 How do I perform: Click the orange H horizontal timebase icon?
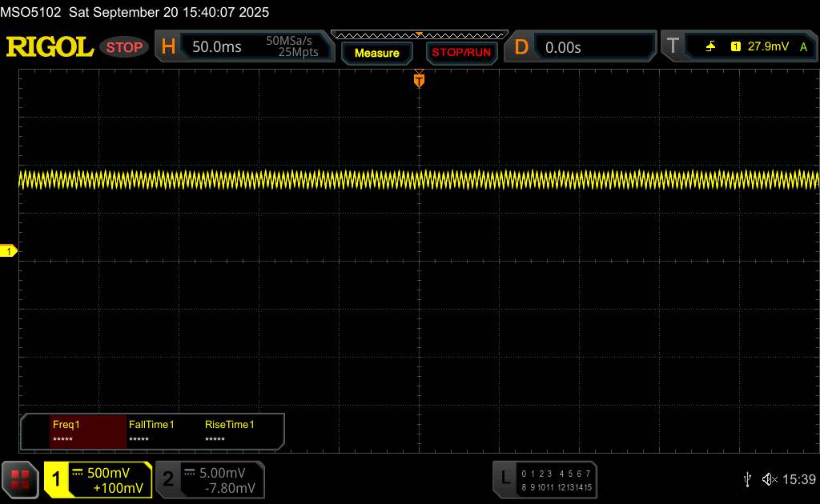pos(168,47)
